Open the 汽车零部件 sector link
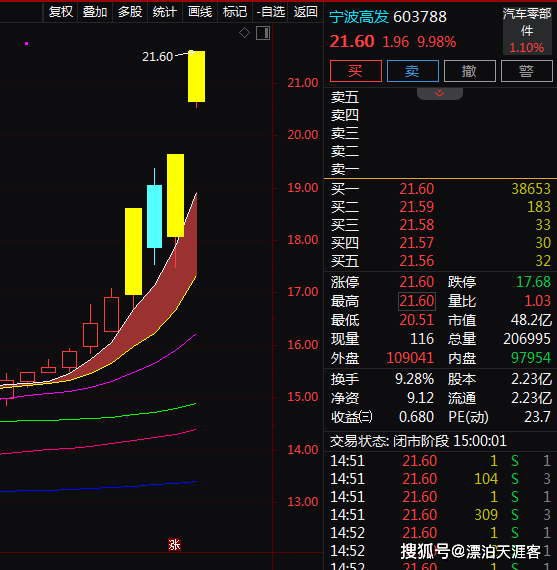 pos(527,23)
